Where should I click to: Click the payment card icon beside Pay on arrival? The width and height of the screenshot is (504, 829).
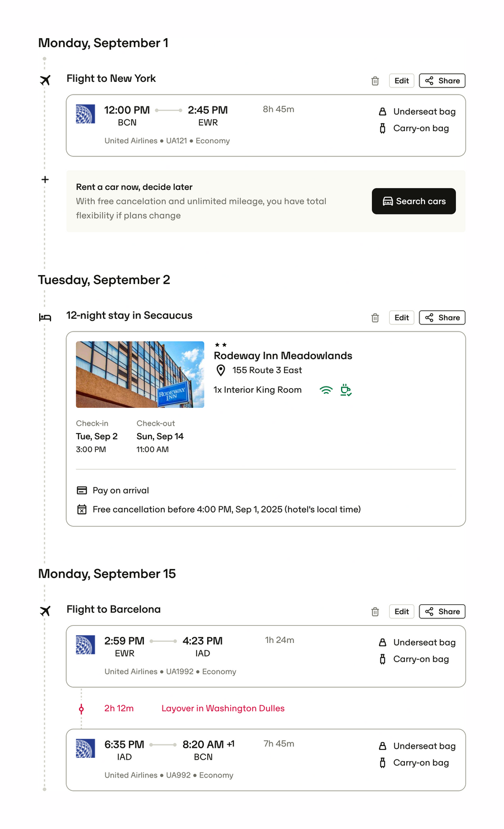pos(82,490)
